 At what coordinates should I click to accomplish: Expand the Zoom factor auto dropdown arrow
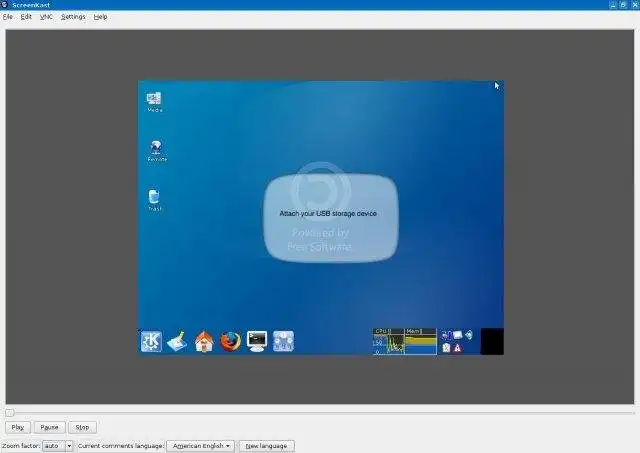pyautogui.click(x=69, y=446)
